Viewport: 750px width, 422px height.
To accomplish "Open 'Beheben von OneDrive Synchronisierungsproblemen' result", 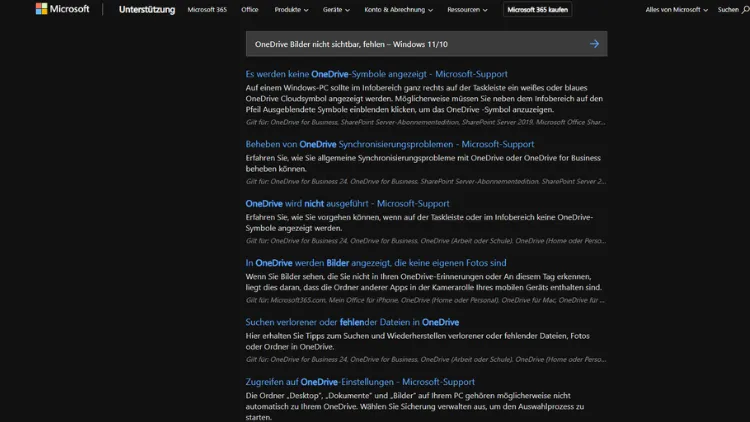I will pyautogui.click(x=390, y=144).
